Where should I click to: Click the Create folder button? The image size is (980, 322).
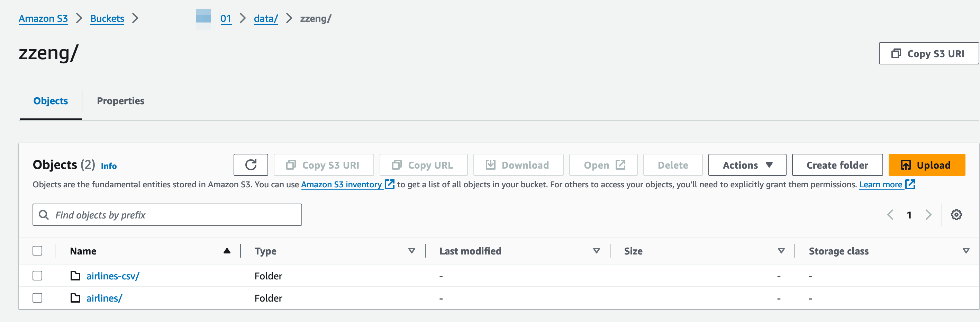(x=837, y=165)
